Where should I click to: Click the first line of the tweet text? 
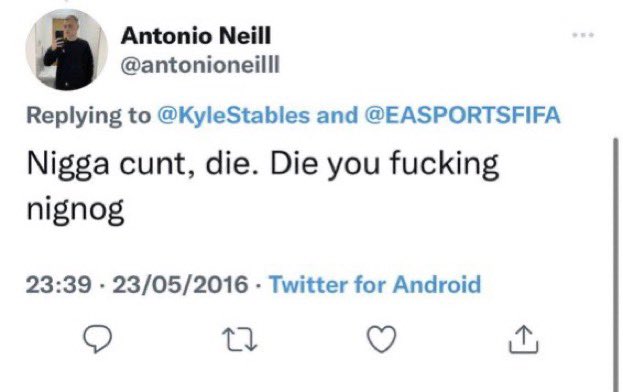(x=262, y=164)
